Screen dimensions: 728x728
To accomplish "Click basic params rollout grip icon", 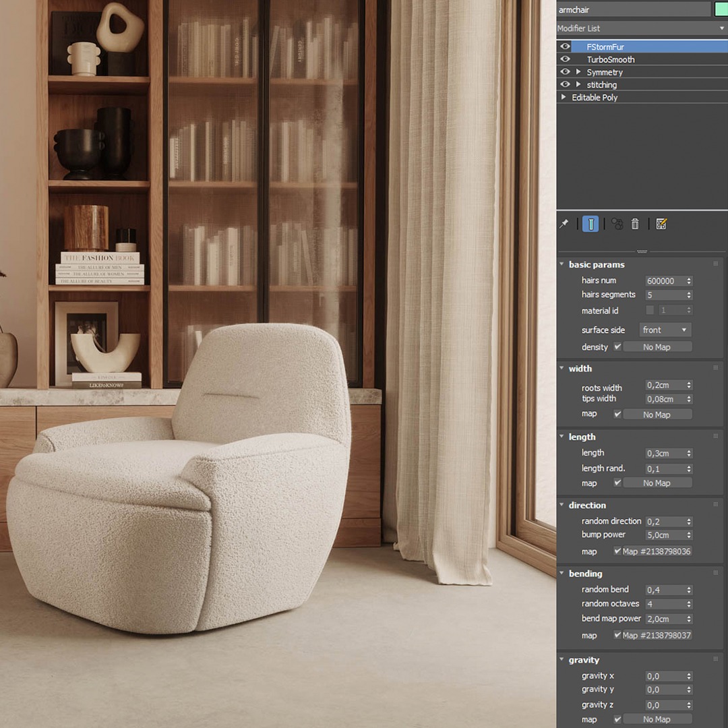I will [x=715, y=264].
